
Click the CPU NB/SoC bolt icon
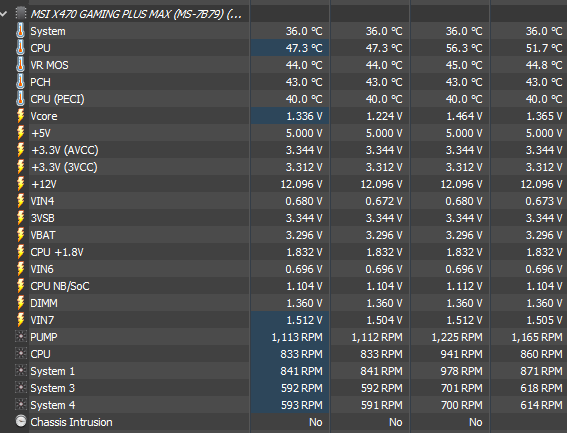(x=21, y=286)
